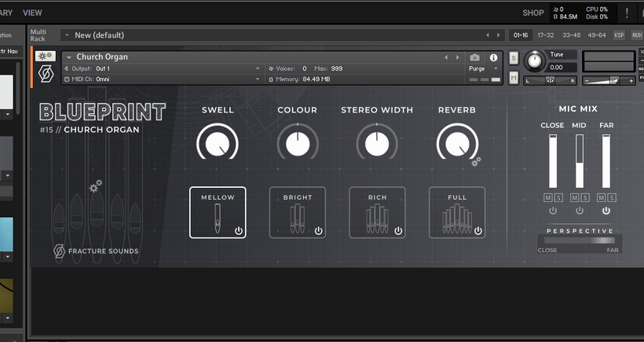Click the pan center icon
644x342 pixels.
click(550, 81)
